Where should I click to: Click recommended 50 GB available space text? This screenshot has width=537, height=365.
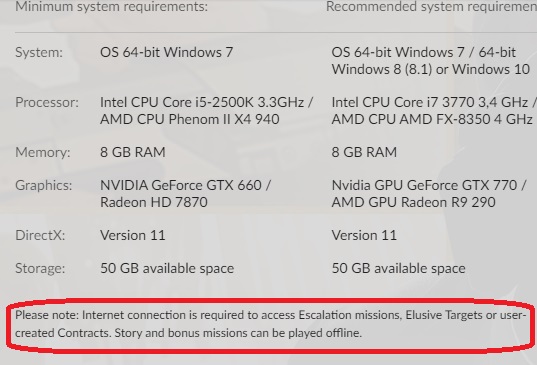pyautogui.click(x=398, y=268)
